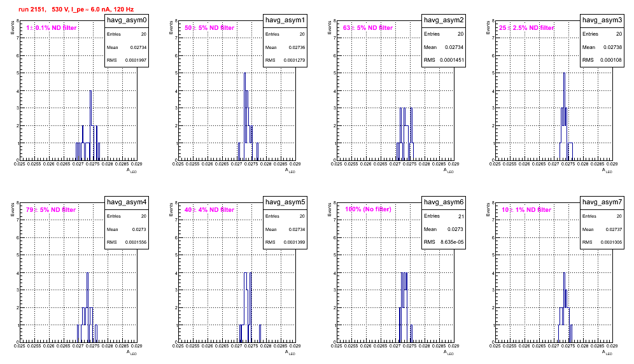Select the havg_asym7 stats box title
The image size is (634, 364).
[602, 202]
